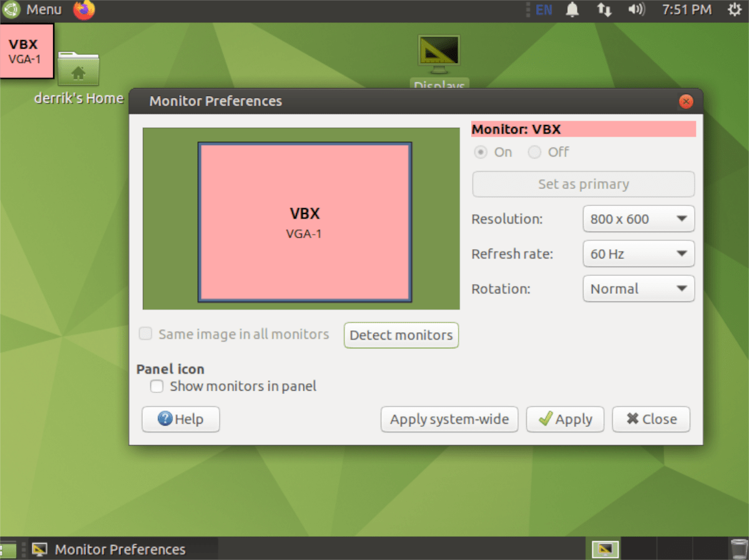Change Rotation using the Normal dropdown
The height and width of the screenshot is (560, 749).
pos(638,288)
